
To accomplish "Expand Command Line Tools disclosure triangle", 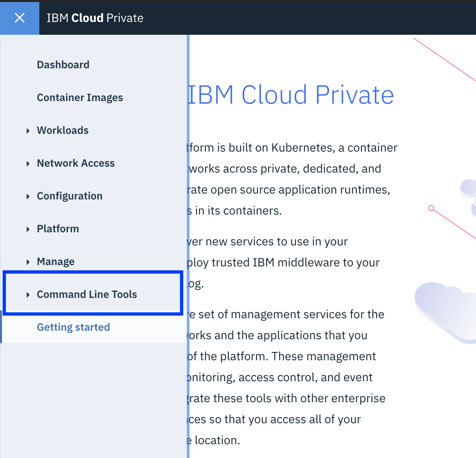I will 28,295.
